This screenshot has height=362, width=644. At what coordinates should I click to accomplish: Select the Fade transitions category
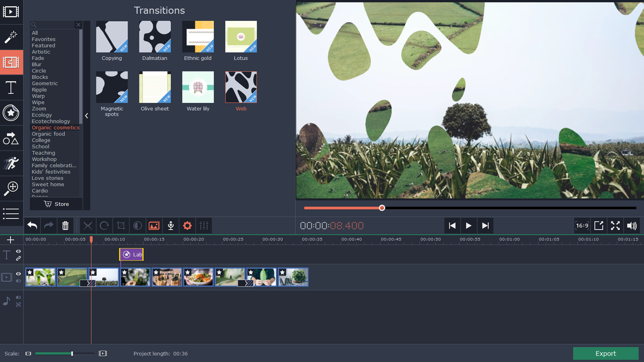(x=38, y=58)
